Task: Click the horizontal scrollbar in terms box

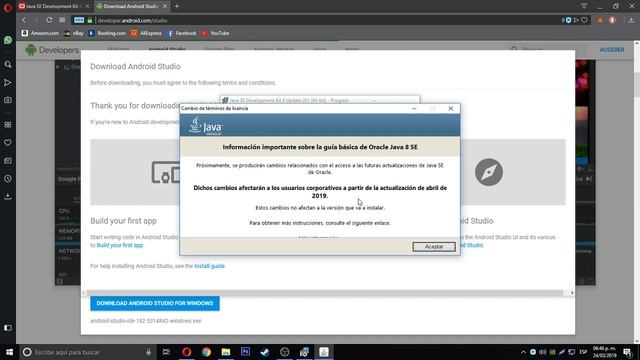Action: pos(324,293)
